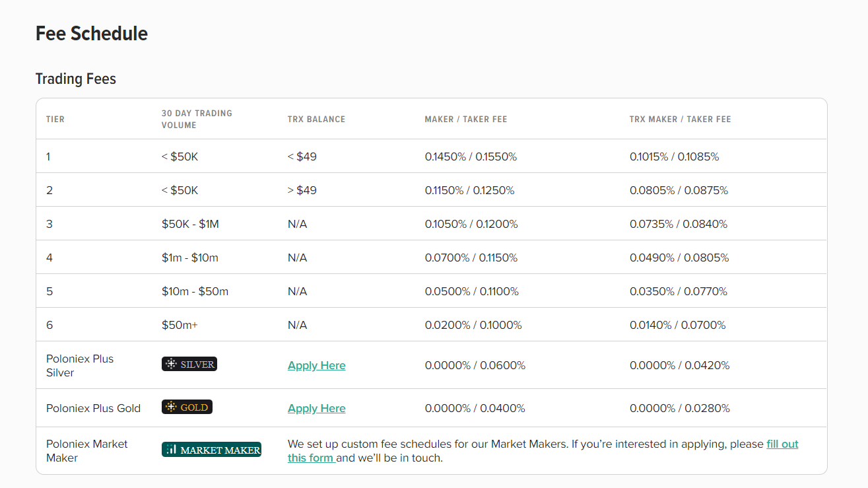This screenshot has height=488, width=868.
Task: Click the MAKER / TAKER FEE column header
Action: [466, 120]
